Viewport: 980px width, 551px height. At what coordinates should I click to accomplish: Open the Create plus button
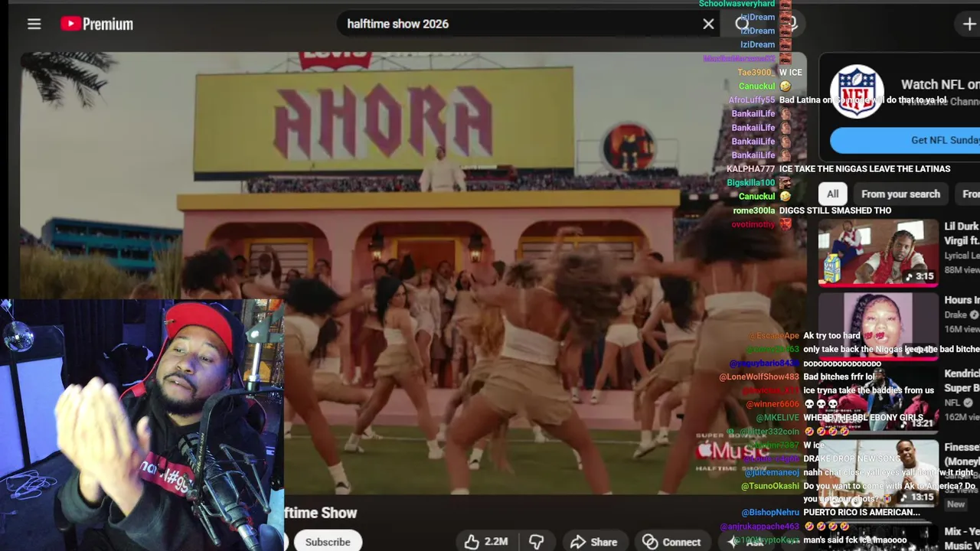pos(969,24)
